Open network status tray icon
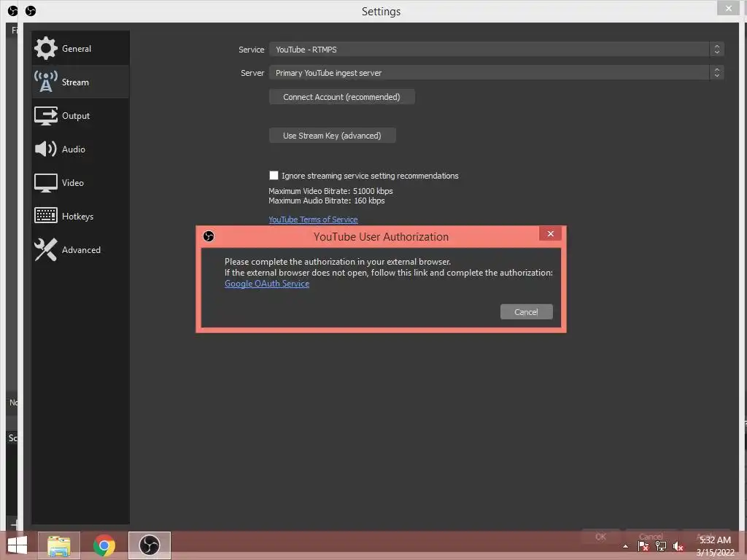747x560 pixels. [x=661, y=546]
